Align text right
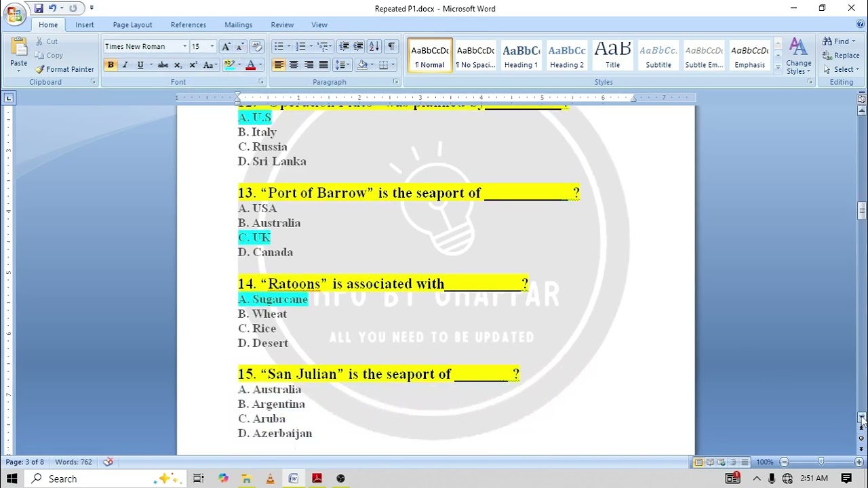The height and width of the screenshot is (488, 868). pyautogui.click(x=309, y=65)
